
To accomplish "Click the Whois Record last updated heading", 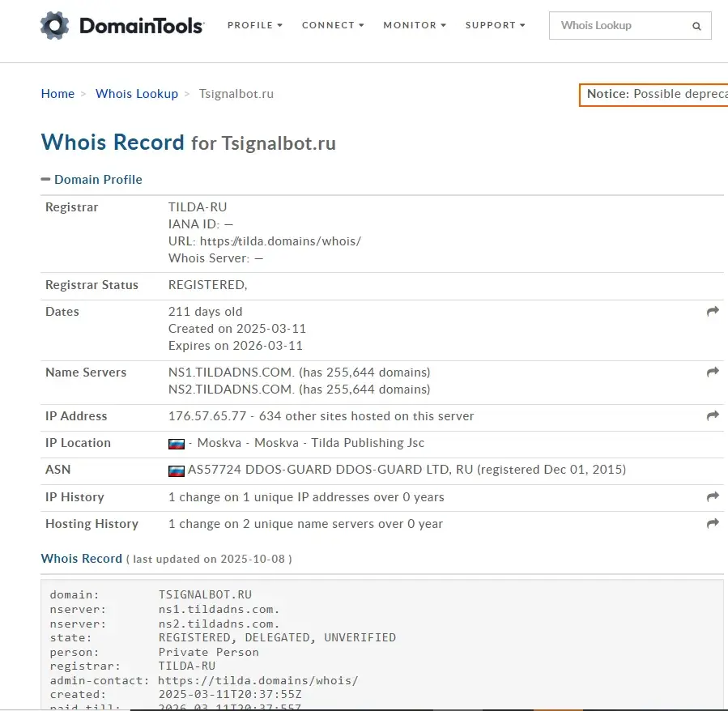I will [x=166, y=559].
